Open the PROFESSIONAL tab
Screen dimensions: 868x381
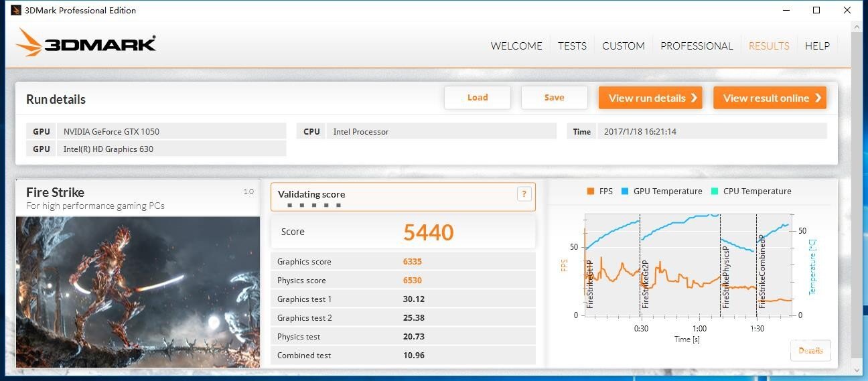(697, 46)
